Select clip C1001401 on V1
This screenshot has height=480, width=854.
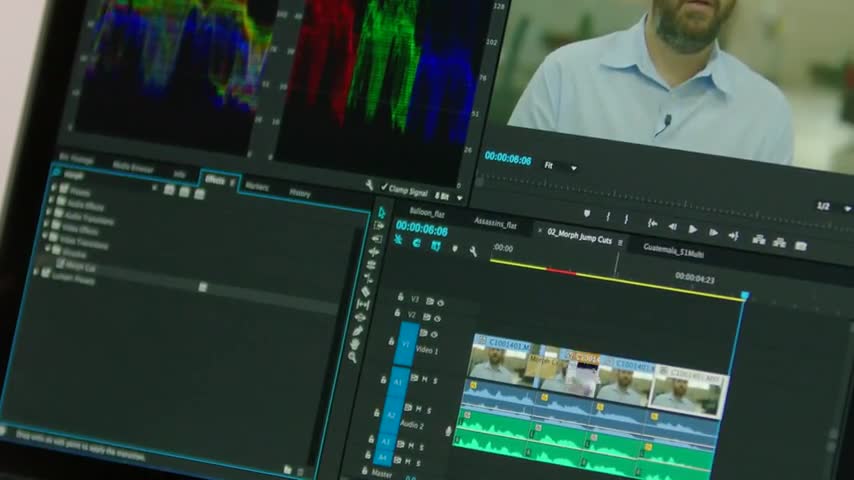click(501, 360)
